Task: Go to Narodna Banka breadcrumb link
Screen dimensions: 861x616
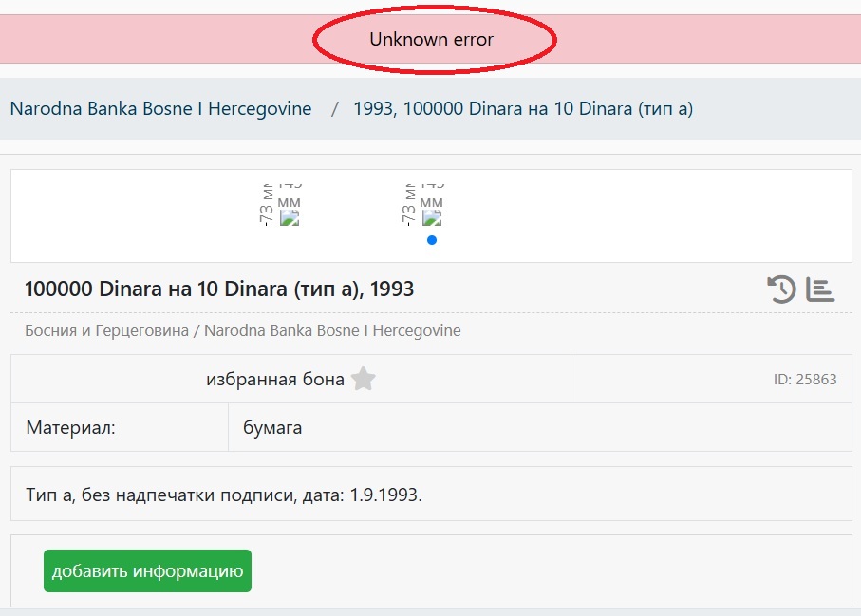Action: (160, 109)
